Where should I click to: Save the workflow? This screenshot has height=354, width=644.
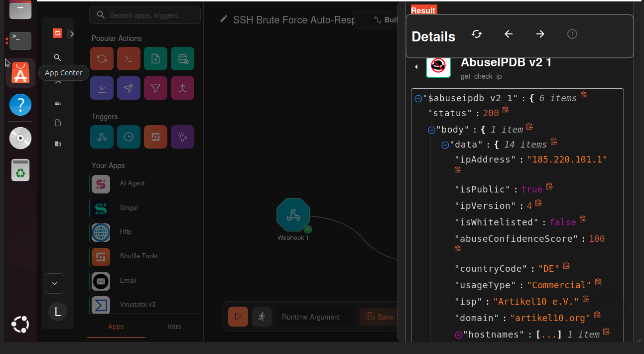pos(380,317)
